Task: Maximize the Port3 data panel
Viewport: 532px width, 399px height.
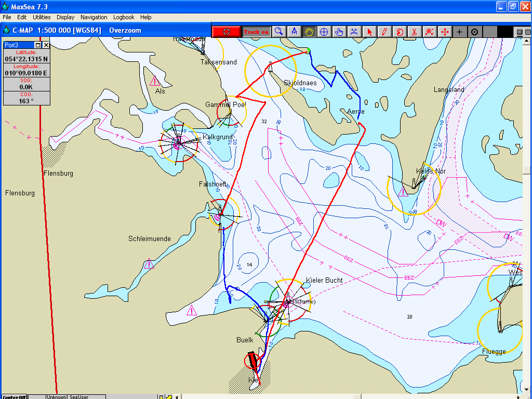Action: (x=38, y=45)
